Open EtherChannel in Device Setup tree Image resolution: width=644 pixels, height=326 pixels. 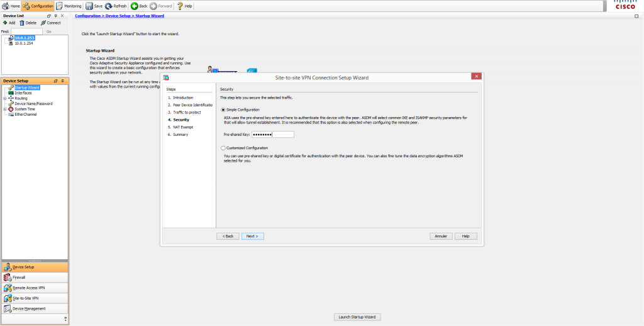(x=25, y=115)
